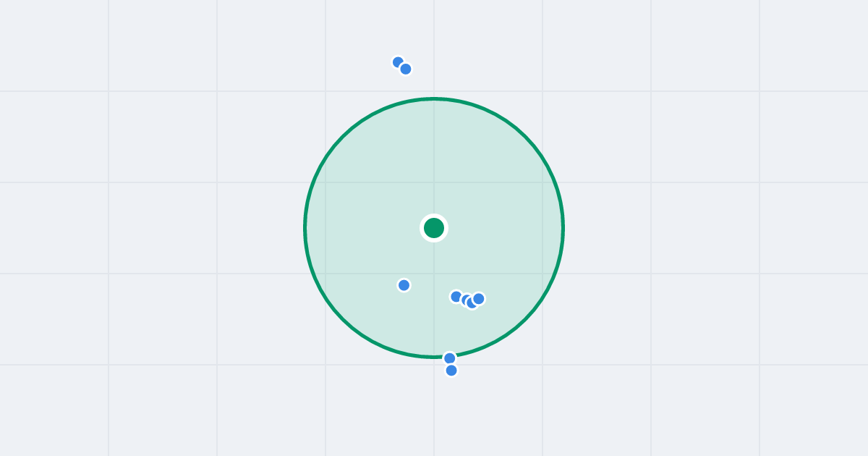
Task: Choose the rightmost blue point in the four-point cluster
Action: 479,299
